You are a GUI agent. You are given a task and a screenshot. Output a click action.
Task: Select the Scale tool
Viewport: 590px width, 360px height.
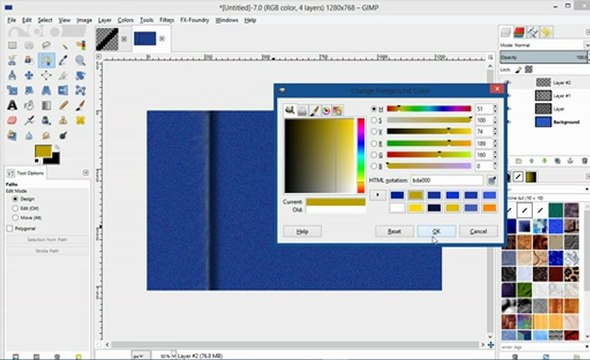12,90
